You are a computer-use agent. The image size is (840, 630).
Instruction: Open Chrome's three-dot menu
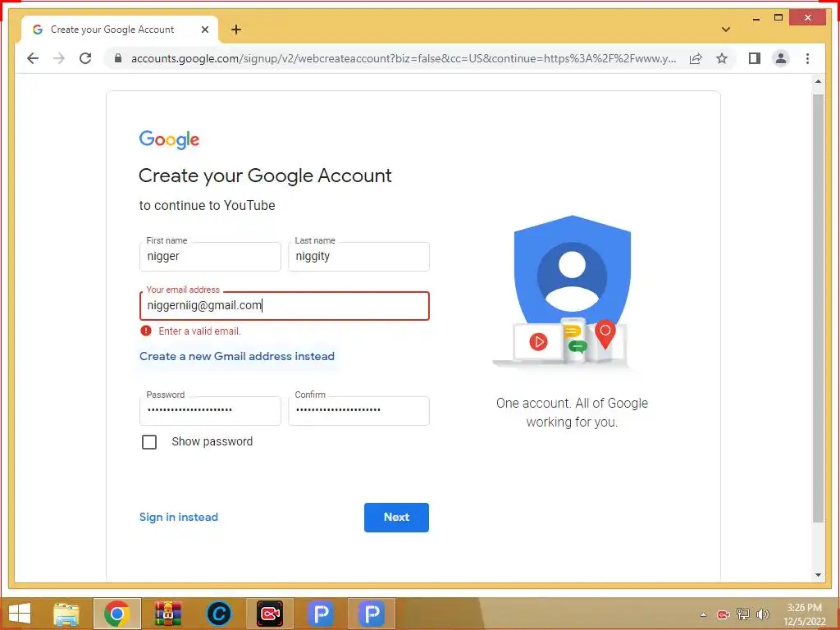807,58
